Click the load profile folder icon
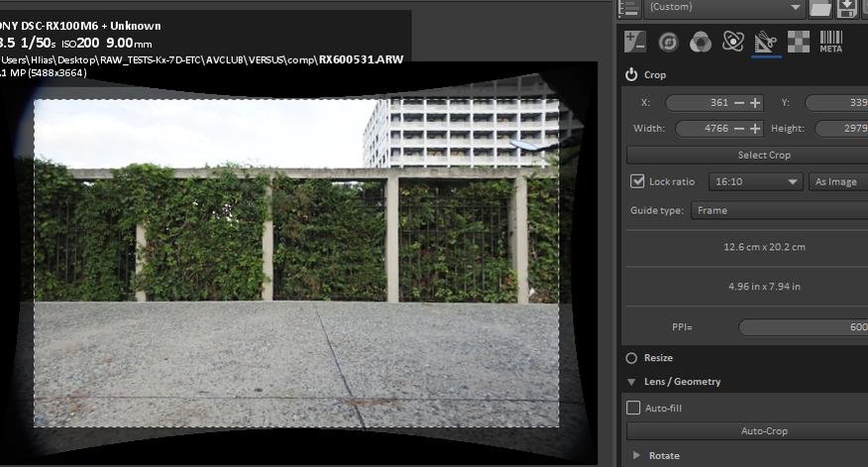The width and height of the screenshot is (868, 467). pyautogui.click(x=820, y=8)
